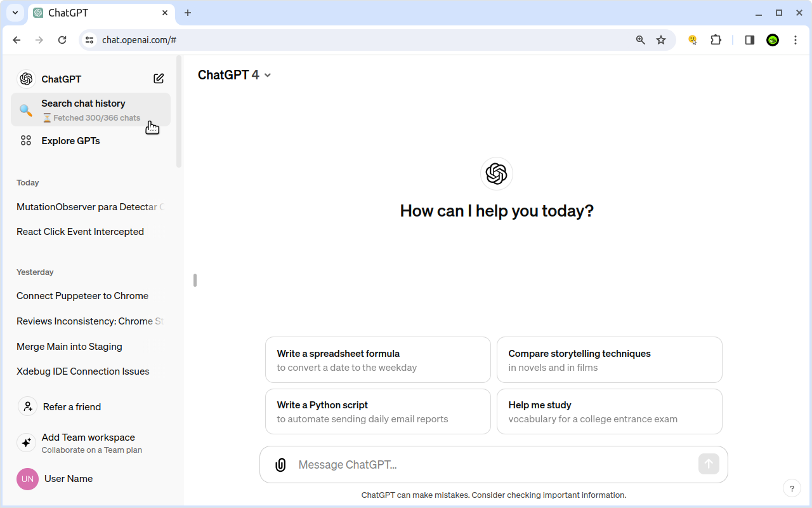
Task: Choose Compare storytelling techniques suggestion
Action: point(610,360)
